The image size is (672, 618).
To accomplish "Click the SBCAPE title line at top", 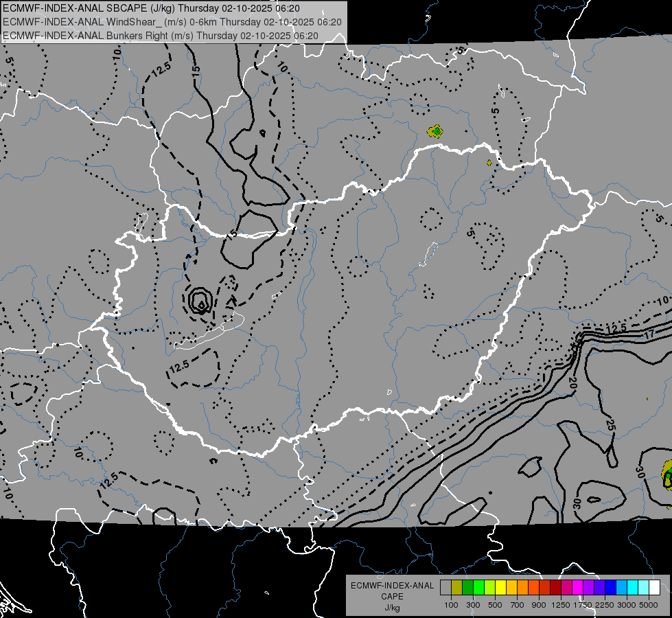I will (151, 8).
